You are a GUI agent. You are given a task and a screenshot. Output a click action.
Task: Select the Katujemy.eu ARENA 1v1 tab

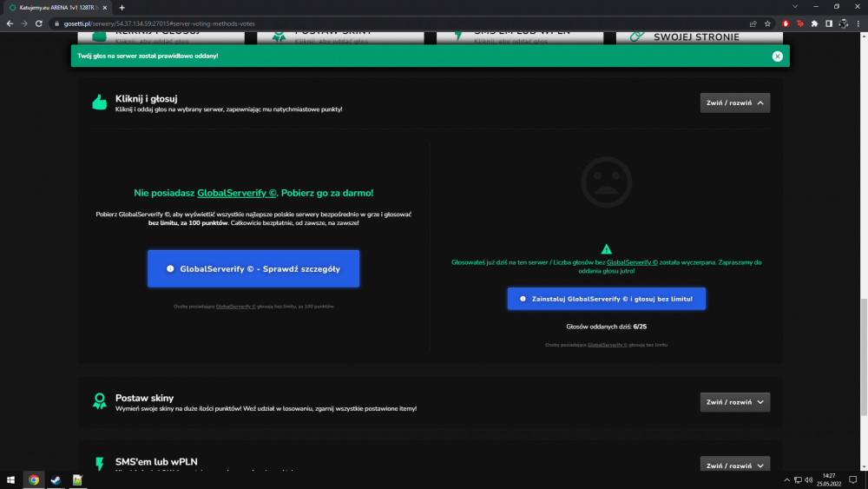tap(56, 8)
